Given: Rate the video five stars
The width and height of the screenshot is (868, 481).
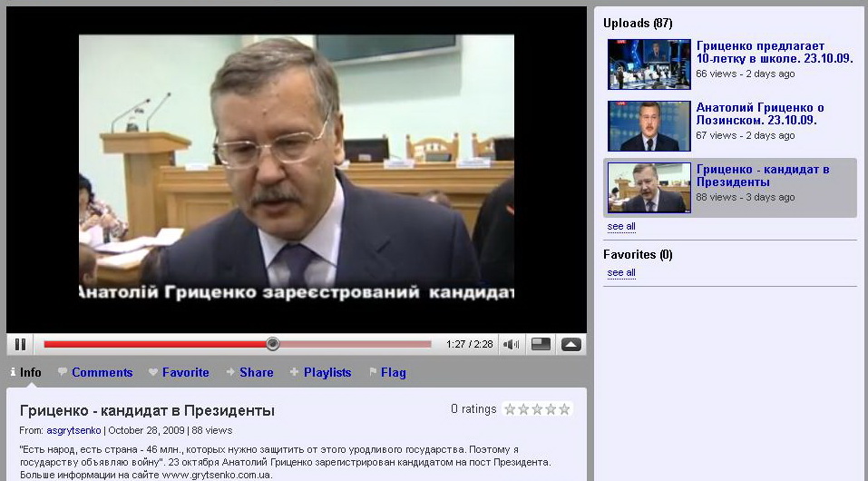Looking at the screenshot, I should pyautogui.click(x=564, y=409).
